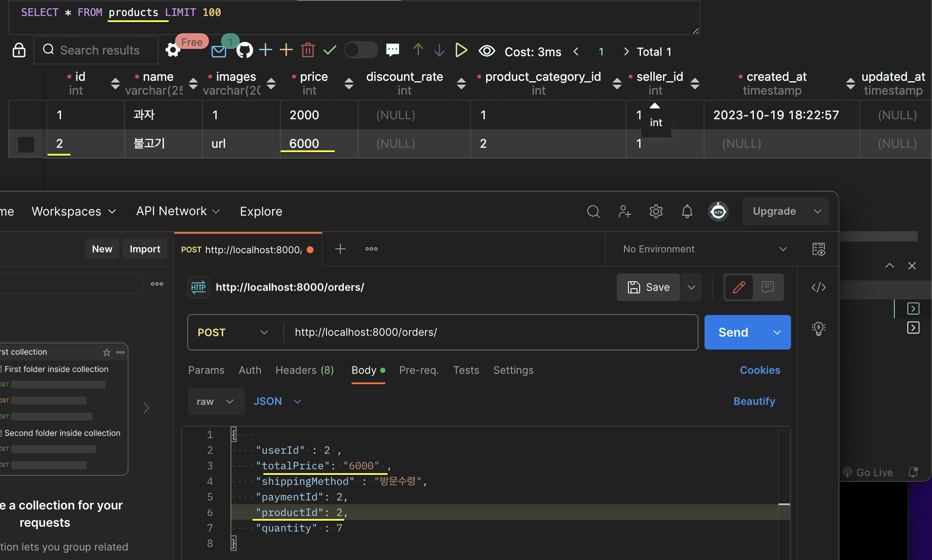Open the Postman code snippet icon
The height and width of the screenshot is (560, 932).
818,287
